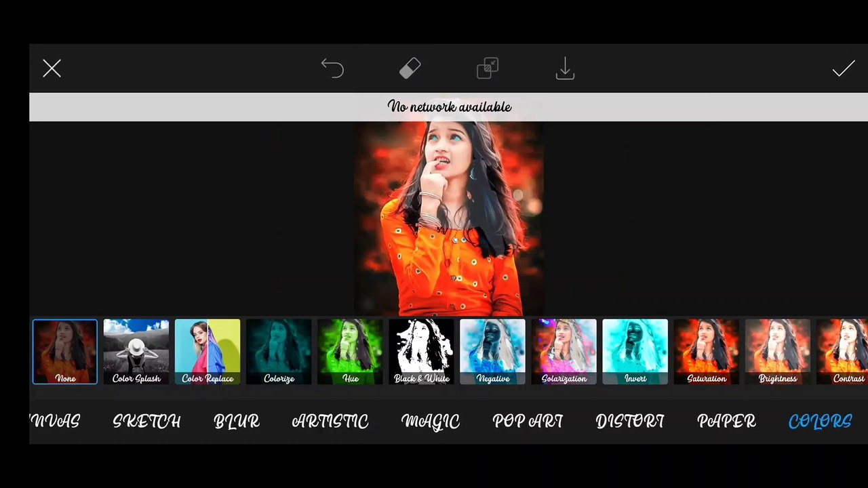
Task: Apply the Color Replace effect
Action: [x=208, y=352]
